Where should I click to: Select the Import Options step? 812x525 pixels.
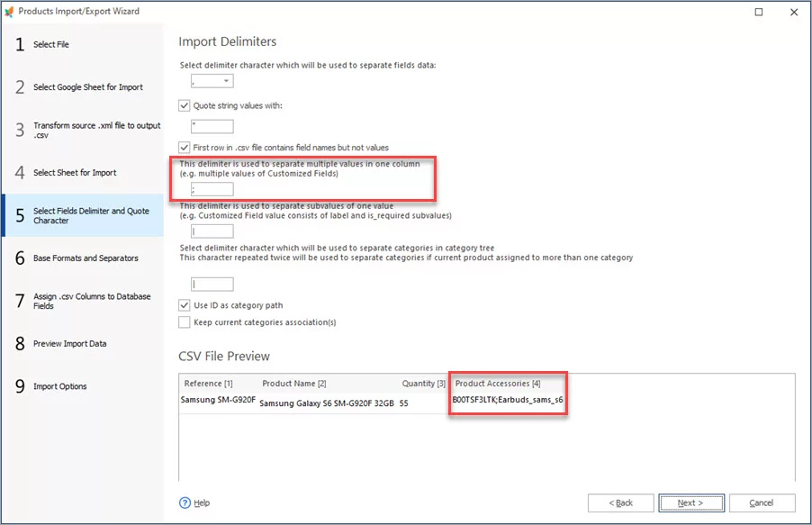(x=60, y=386)
